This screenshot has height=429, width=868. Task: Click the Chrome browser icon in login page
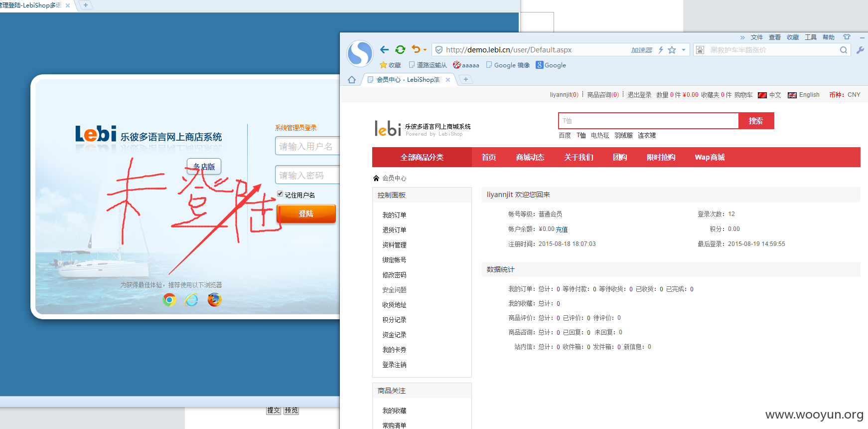[169, 300]
